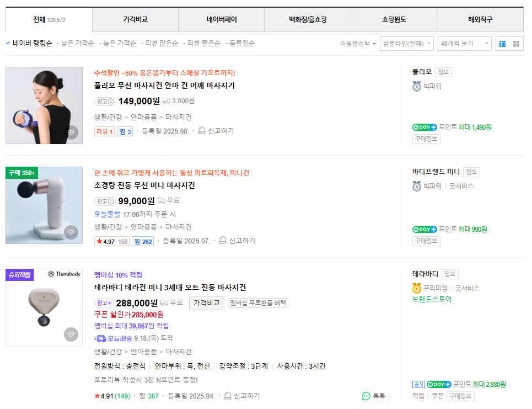Click 오늘배송 N delivery icon
This screenshot has height=409, width=532.
(x=100, y=338)
